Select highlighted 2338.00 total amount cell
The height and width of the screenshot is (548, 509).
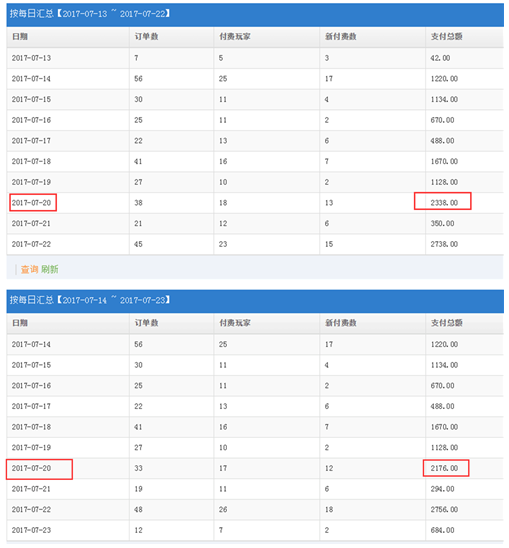[443, 201]
